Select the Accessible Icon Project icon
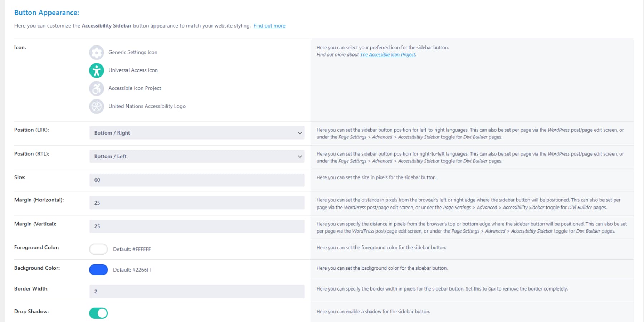 [96, 88]
